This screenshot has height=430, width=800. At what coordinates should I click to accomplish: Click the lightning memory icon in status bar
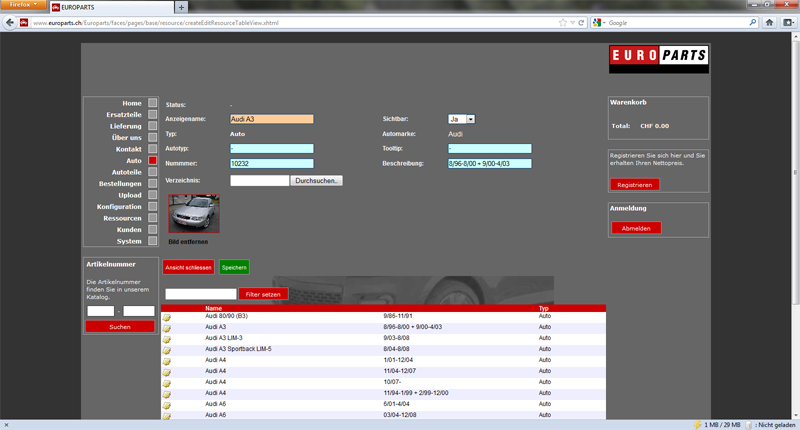click(697, 425)
